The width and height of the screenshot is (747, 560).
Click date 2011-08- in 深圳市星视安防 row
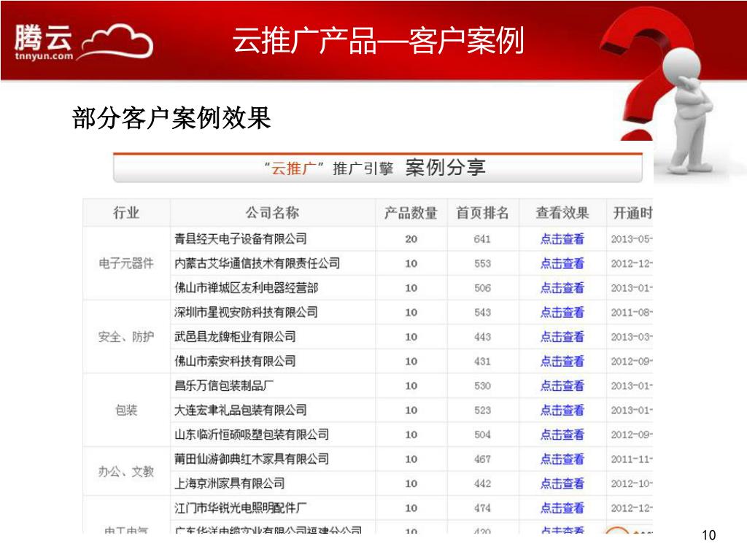(x=632, y=312)
